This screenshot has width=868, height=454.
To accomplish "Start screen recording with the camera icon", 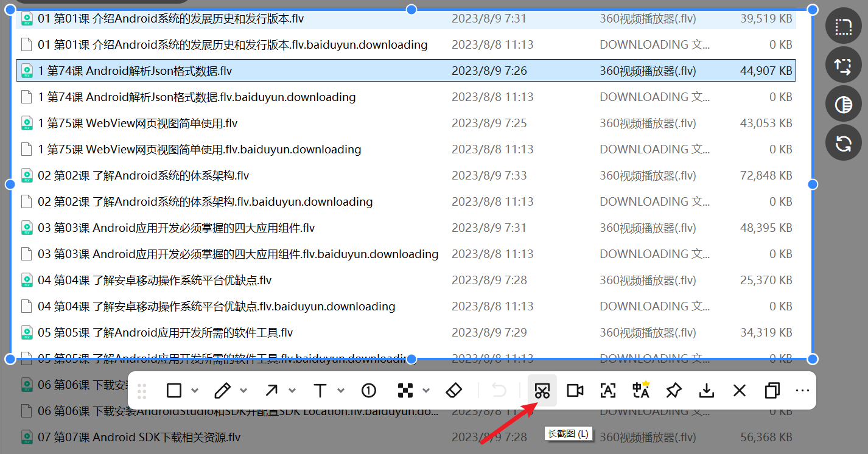I will (575, 391).
